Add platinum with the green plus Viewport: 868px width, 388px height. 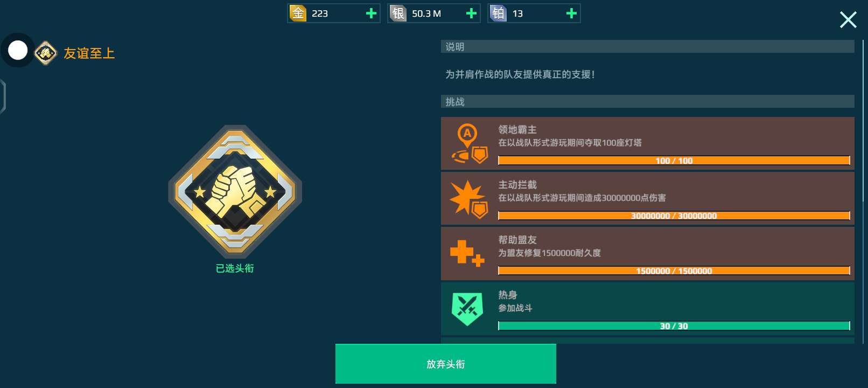tap(571, 13)
